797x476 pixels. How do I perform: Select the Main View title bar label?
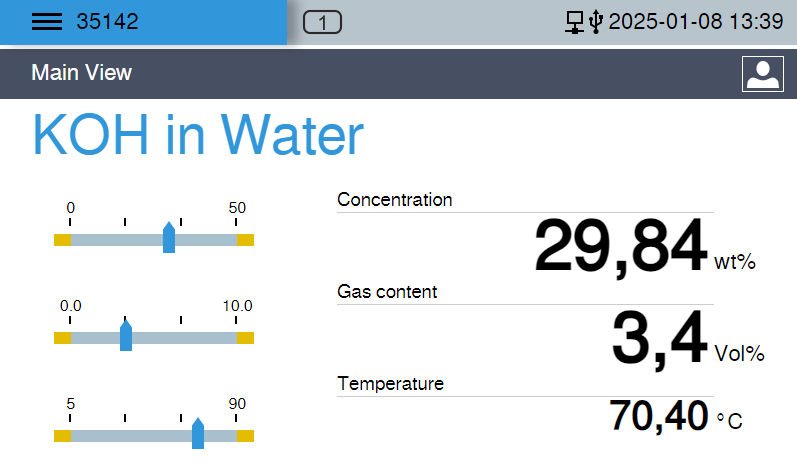coord(81,73)
